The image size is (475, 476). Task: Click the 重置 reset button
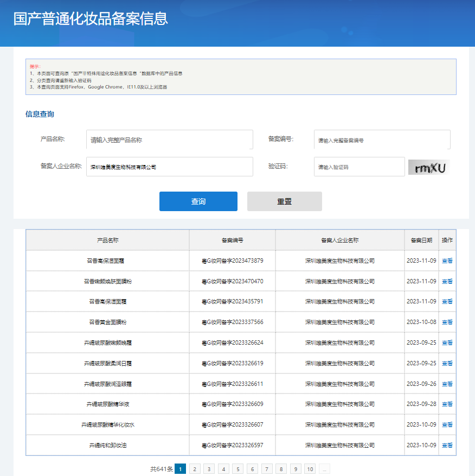(284, 201)
